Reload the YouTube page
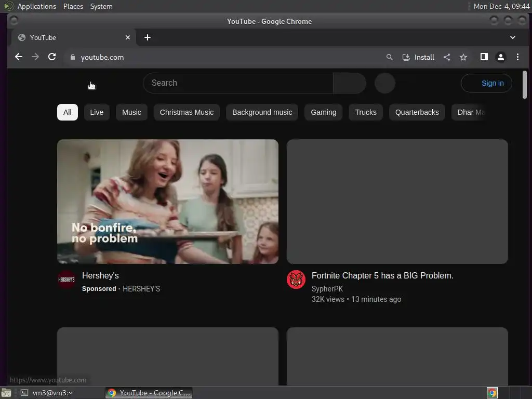 [52, 57]
